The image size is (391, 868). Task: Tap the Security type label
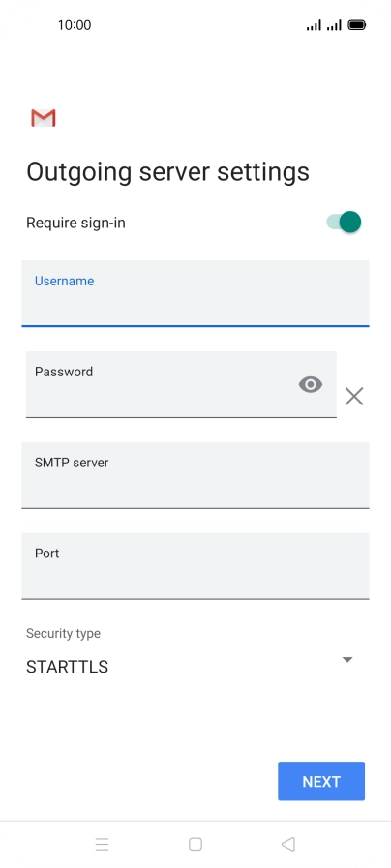coord(63,633)
